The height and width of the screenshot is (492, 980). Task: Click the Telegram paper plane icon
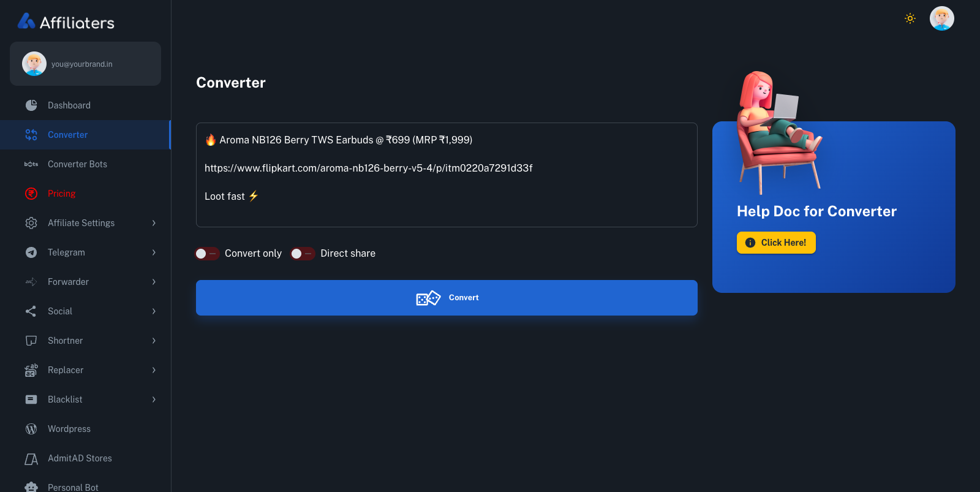31,252
